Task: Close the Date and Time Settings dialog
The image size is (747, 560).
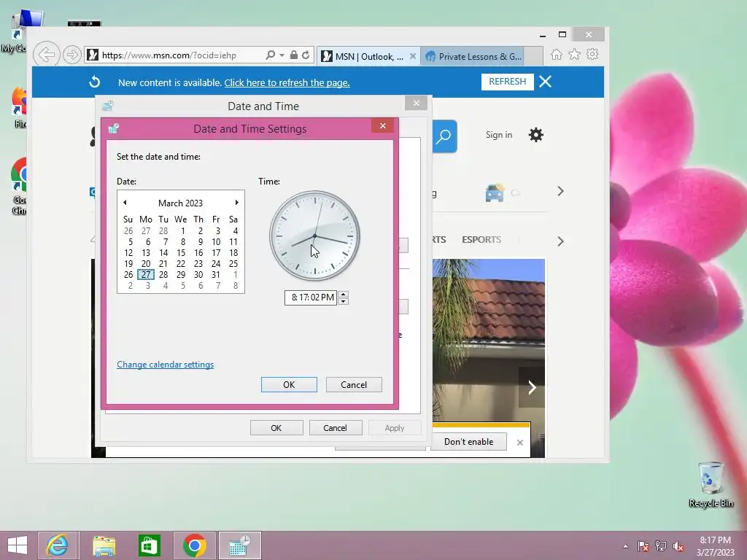Action: tap(382, 126)
